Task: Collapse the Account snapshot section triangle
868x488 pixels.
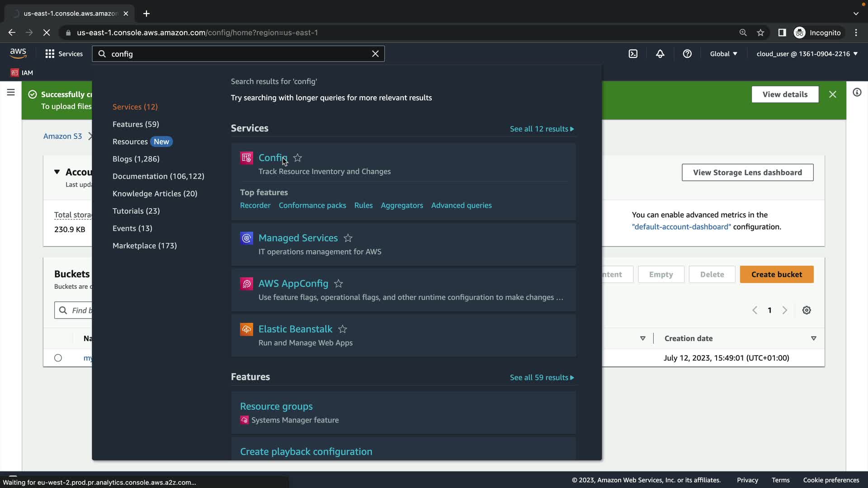Action: [x=57, y=172]
